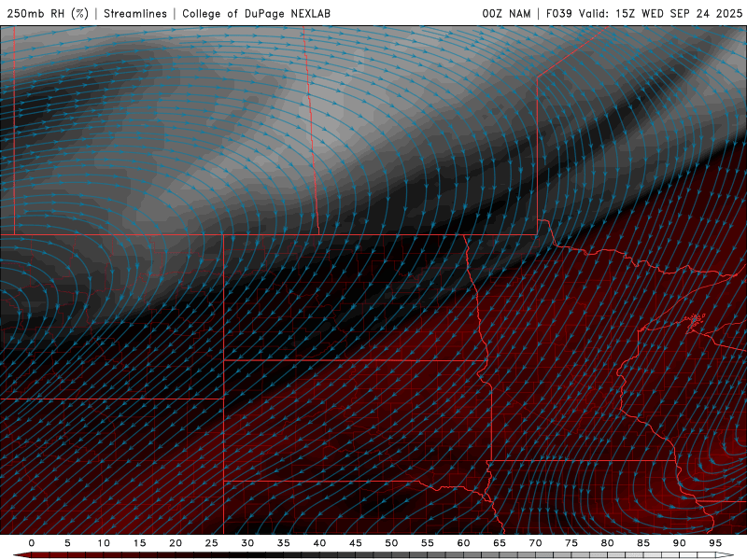Click the '0' value on the legend scale
Viewport: 747px width, 560px height.
[x=32, y=543]
